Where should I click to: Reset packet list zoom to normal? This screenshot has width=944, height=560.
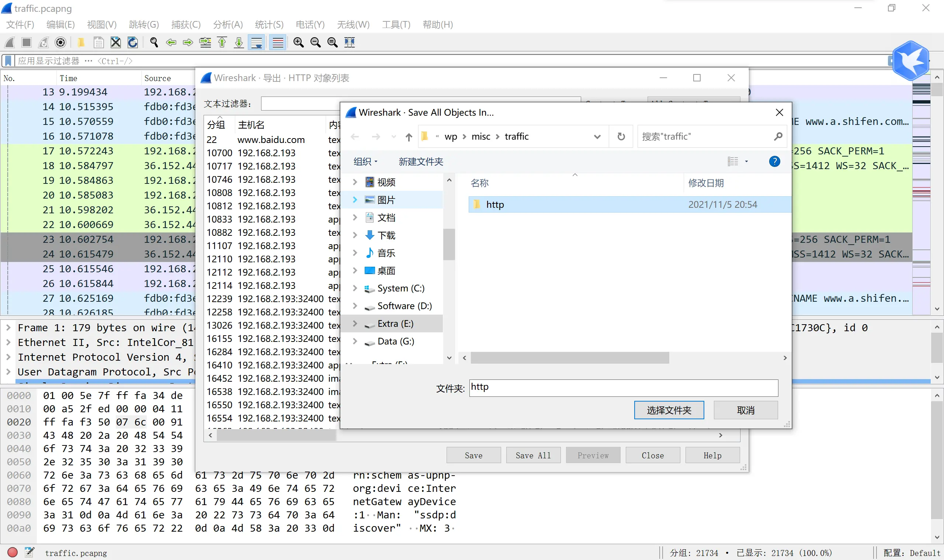coord(332,42)
